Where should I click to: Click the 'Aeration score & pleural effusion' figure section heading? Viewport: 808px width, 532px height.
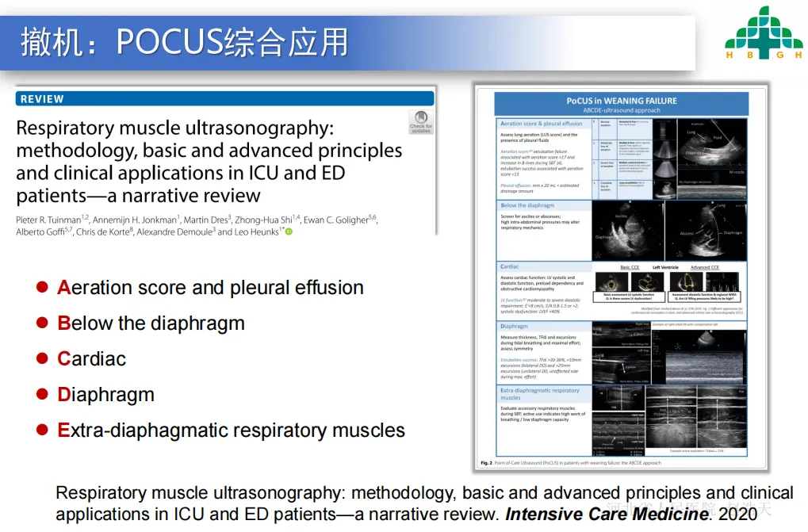pyautogui.click(x=541, y=124)
